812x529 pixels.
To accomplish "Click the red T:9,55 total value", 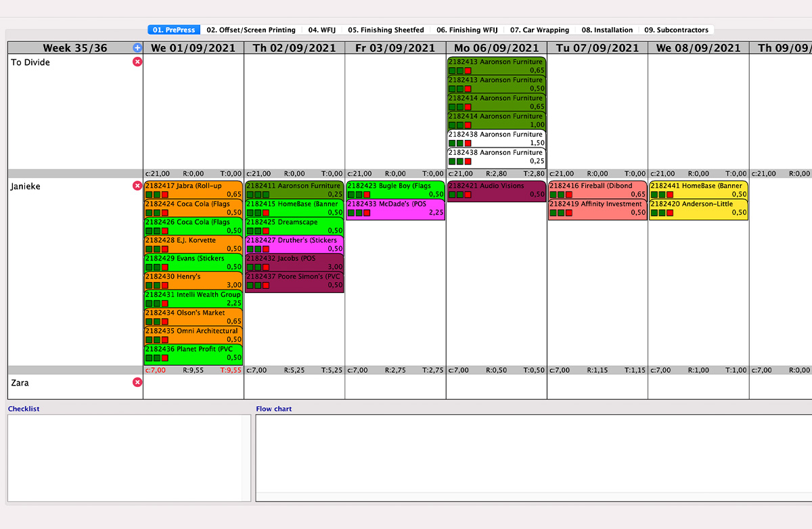I will pos(230,370).
